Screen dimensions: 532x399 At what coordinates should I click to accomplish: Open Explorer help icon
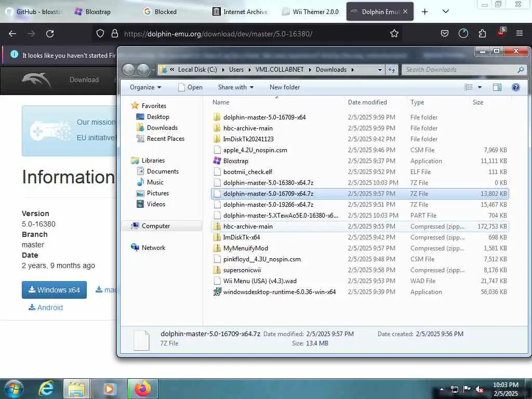[x=516, y=87]
